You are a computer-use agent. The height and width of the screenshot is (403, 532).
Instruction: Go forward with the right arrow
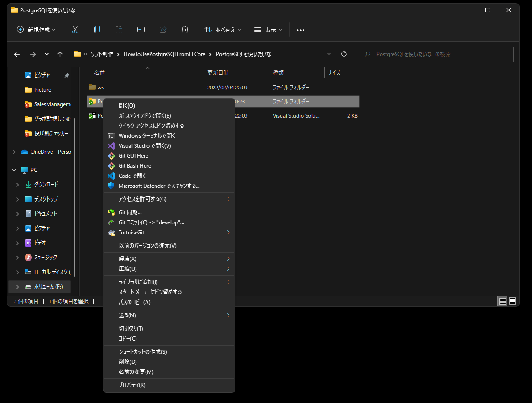click(x=32, y=54)
